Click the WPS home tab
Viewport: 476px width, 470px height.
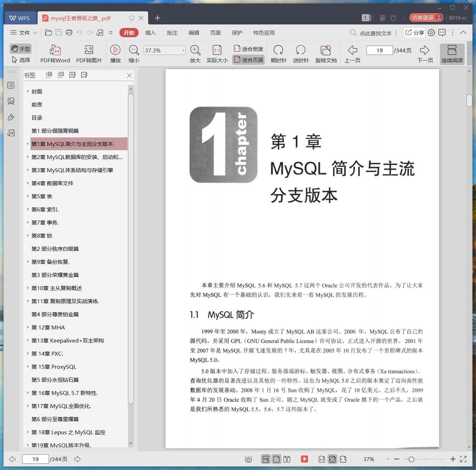(20, 18)
